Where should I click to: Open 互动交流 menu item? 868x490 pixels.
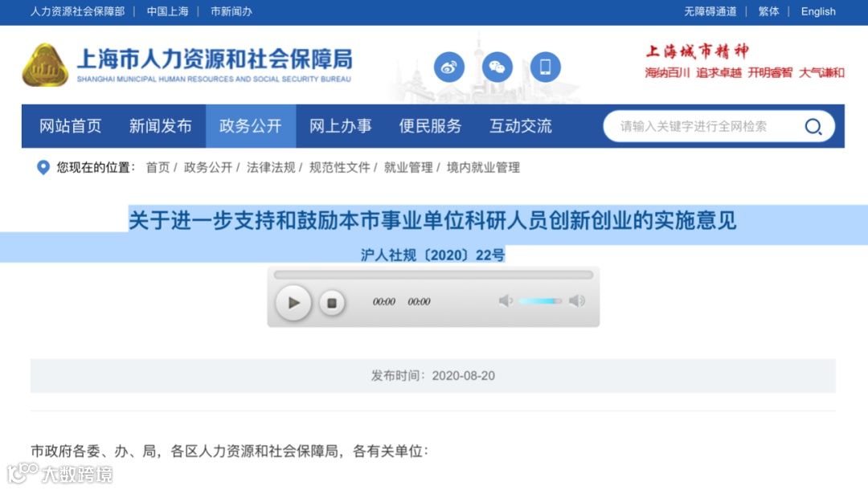click(x=521, y=126)
